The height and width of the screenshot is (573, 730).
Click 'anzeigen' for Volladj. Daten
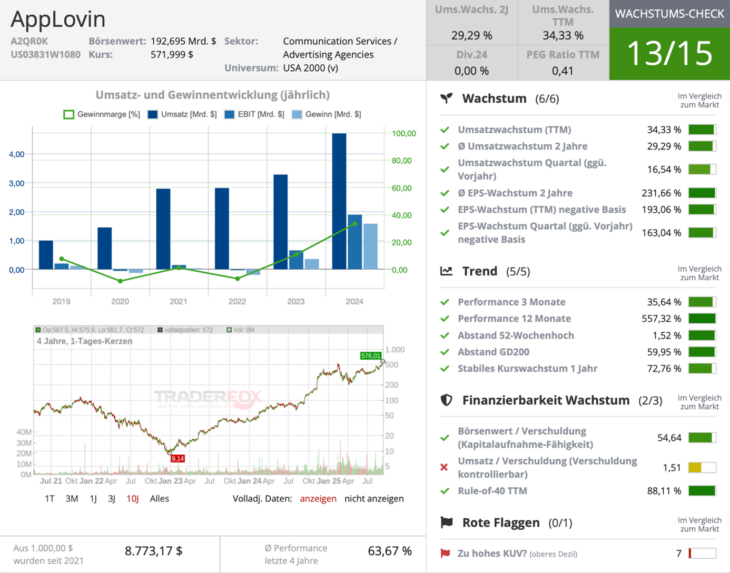click(318, 499)
